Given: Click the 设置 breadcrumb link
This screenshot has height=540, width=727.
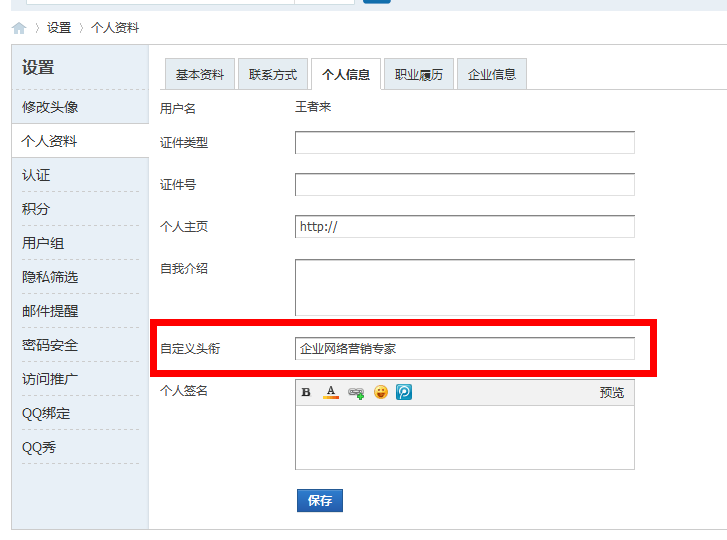Looking at the screenshot, I should (59, 28).
